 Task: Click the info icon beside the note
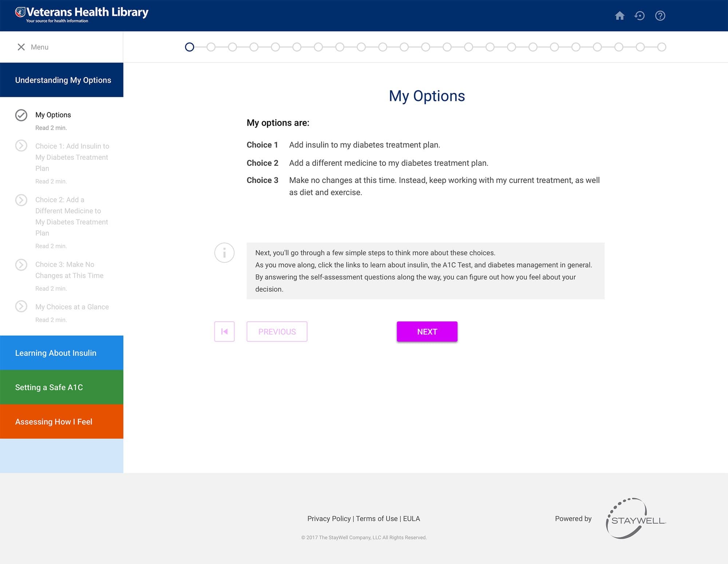point(224,253)
